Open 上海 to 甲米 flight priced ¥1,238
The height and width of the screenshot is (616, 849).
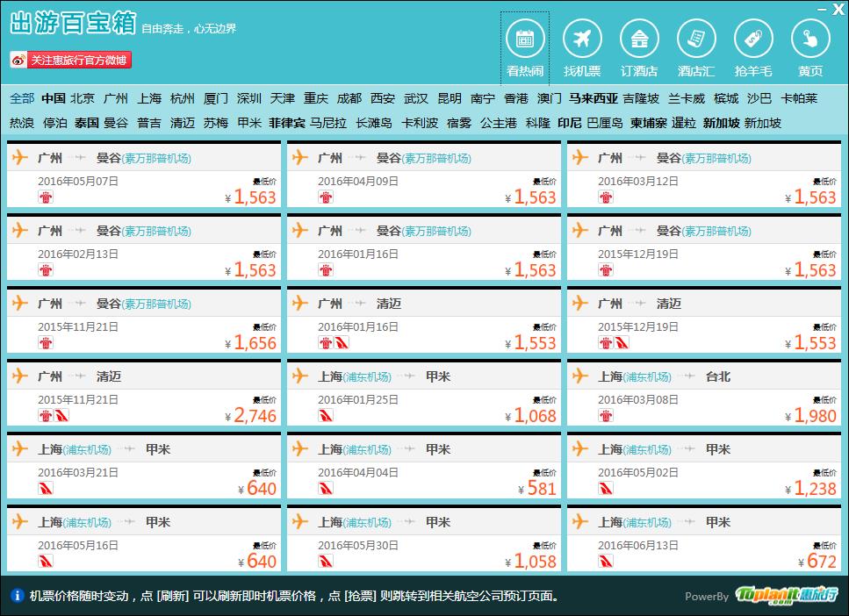[x=704, y=466]
